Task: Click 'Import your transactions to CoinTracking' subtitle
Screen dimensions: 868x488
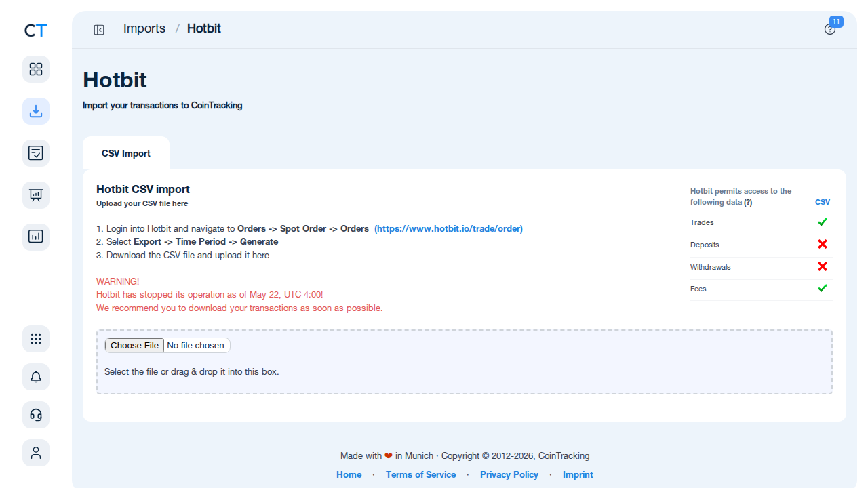Action: tap(163, 106)
